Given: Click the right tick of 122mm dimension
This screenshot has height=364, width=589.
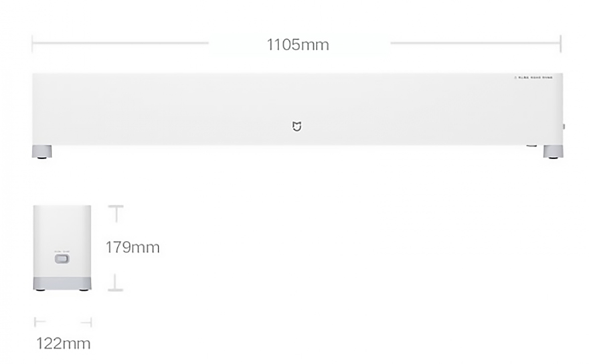Looking at the screenshot, I should click(x=90, y=323).
